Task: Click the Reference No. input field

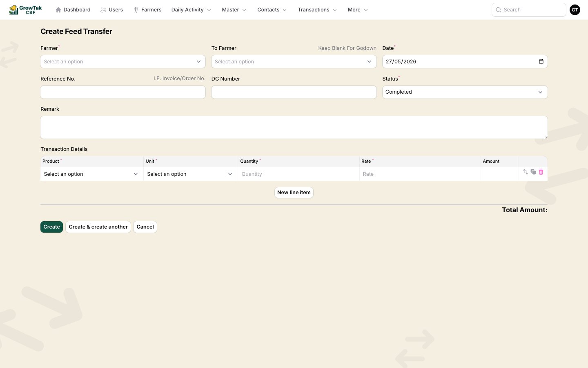Action: pos(123,92)
